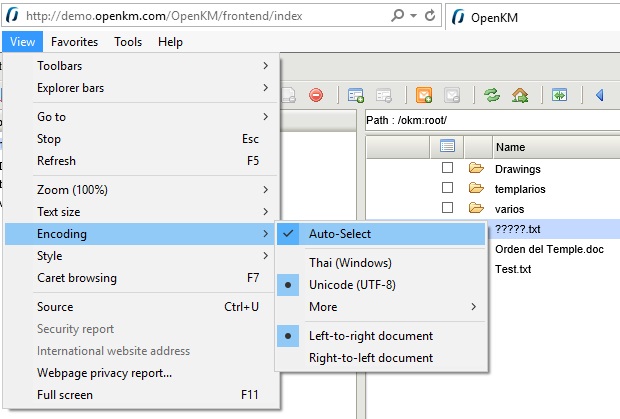Click the add property group icon
Viewport: 620px width, 419px height.
(x=356, y=95)
